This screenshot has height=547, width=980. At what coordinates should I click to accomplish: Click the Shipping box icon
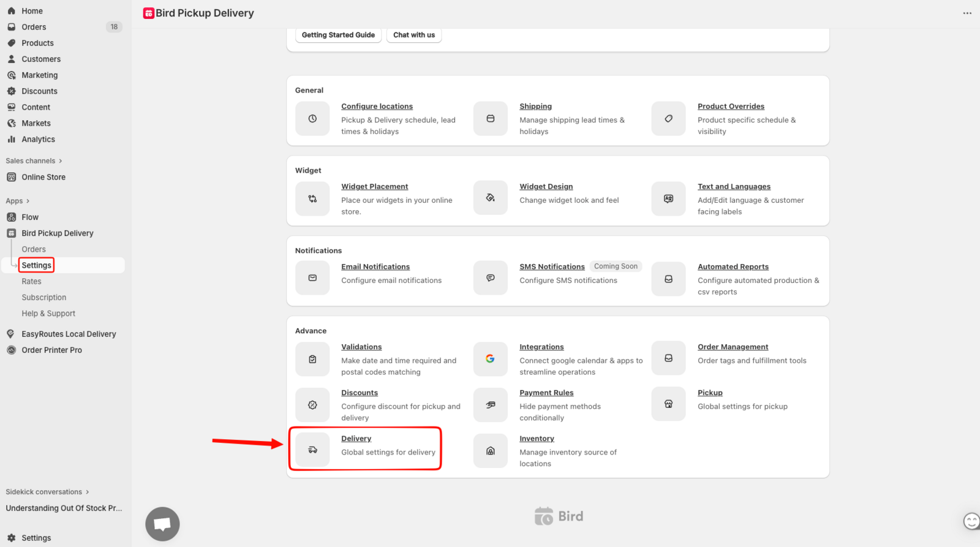tap(491, 119)
